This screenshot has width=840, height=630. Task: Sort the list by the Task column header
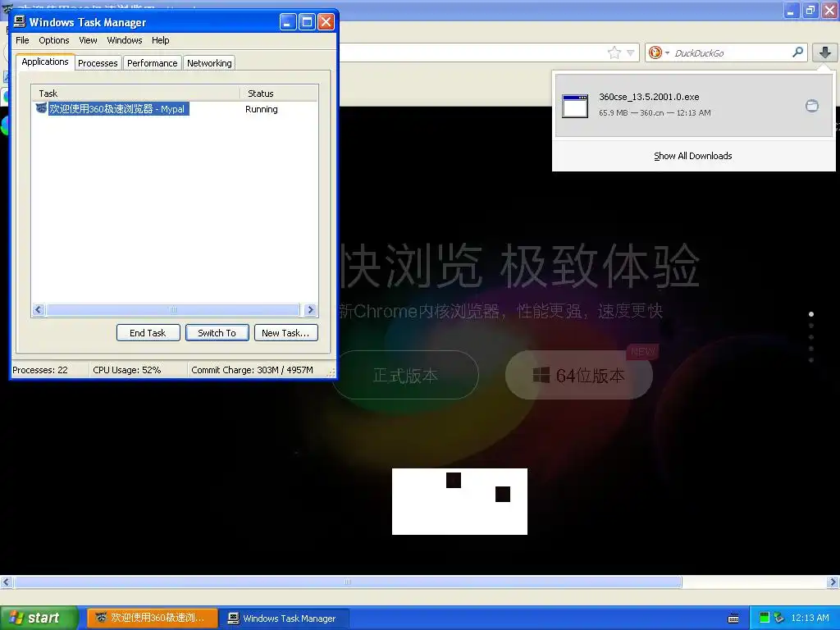tap(135, 94)
